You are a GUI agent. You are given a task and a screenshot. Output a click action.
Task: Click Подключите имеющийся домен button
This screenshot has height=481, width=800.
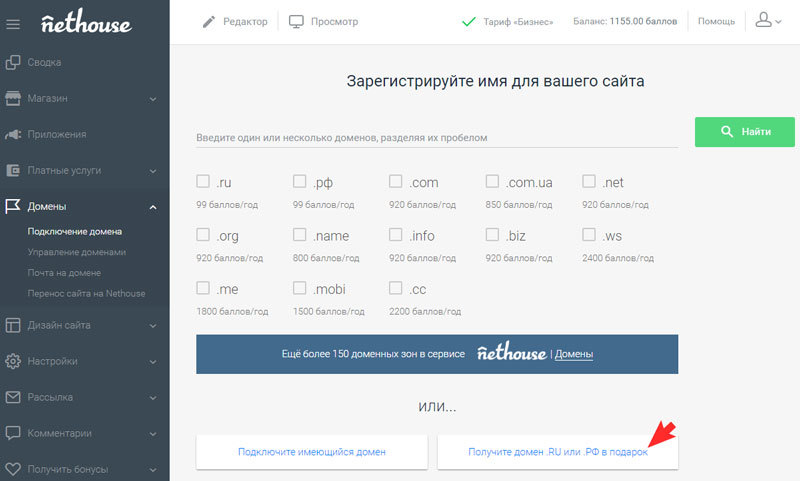tap(312, 452)
